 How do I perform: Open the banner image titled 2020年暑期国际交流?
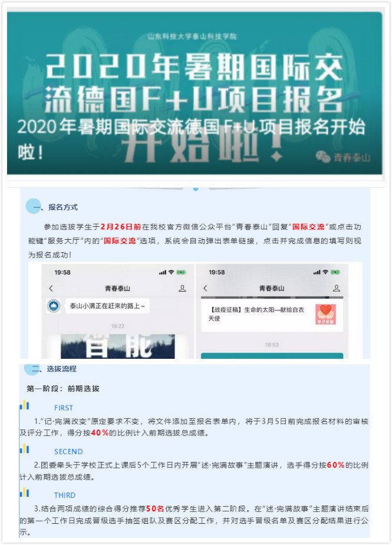pyautogui.click(x=195, y=93)
